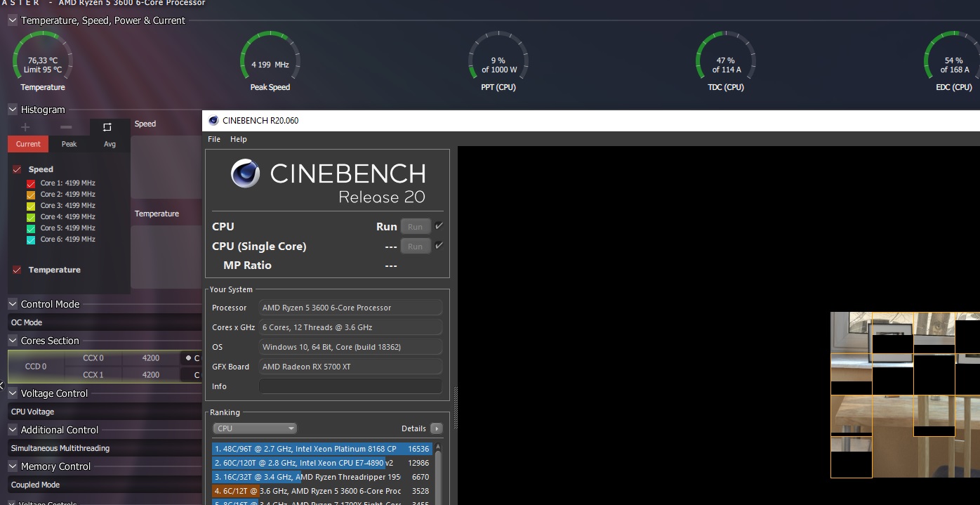The image size is (980, 505).
Task: Click the Run button for CPU (Single Core)
Action: pyautogui.click(x=416, y=247)
